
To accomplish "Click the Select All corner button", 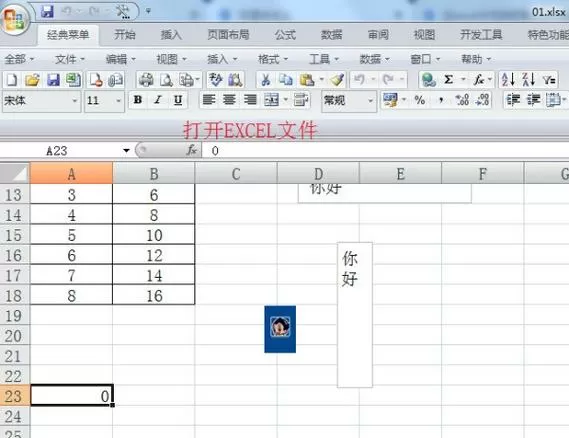I will point(15,173).
